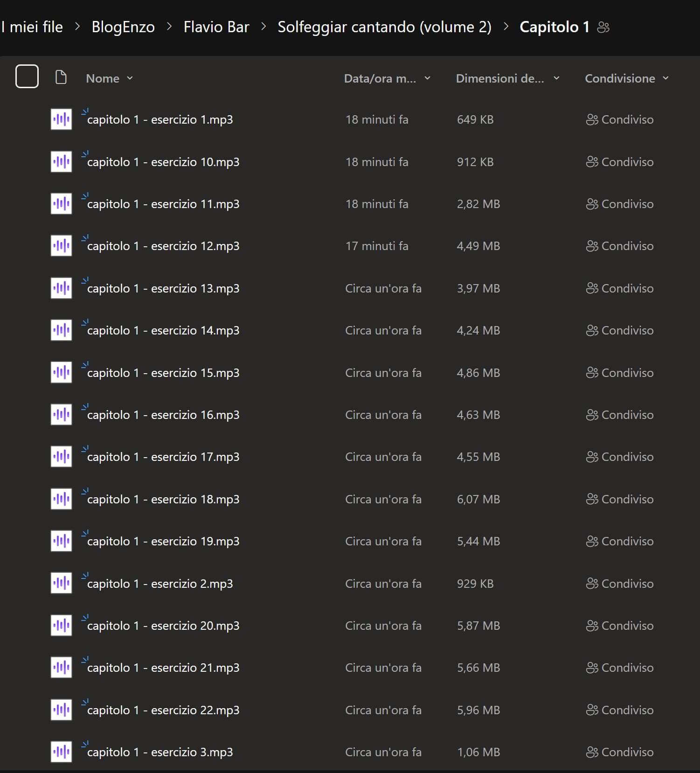Open the Nome column sort dropdown

130,78
